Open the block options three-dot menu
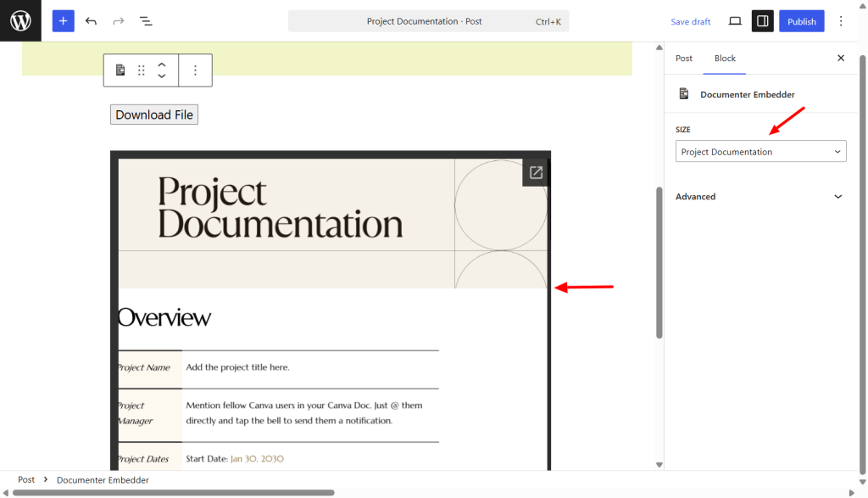This screenshot has height=498, width=868. tap(196, 70)
